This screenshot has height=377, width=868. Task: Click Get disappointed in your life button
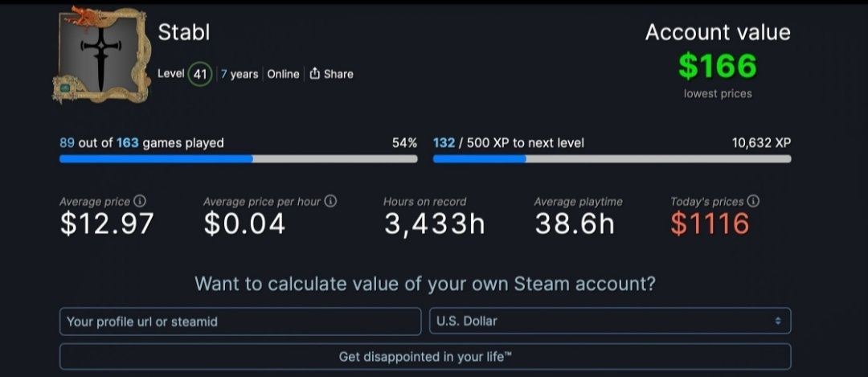pos(425,357)
